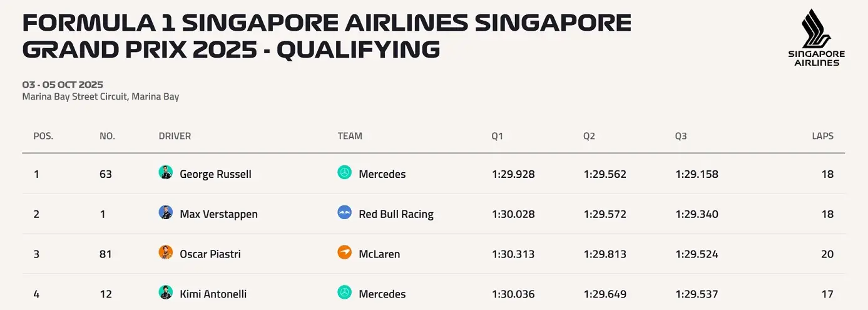The width and height of the screenshot is (868, 310).
Task: Click the Q3 column header
Action: click(x=681, y=136)
